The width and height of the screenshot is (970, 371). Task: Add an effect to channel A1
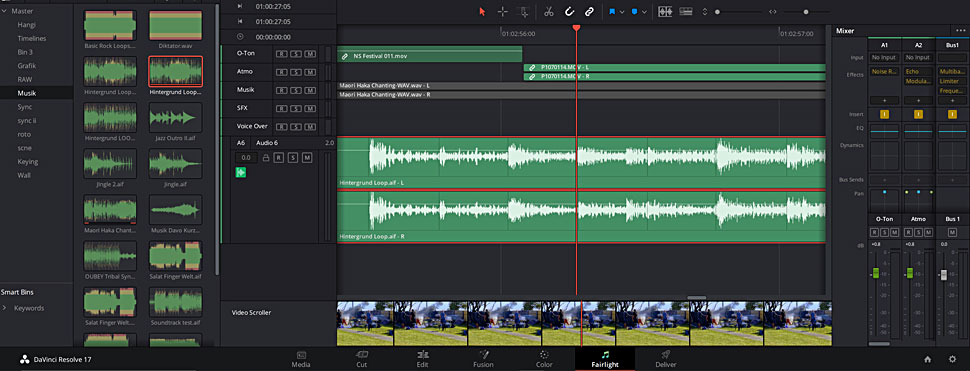pyautogui.click(x=884, y=100)
